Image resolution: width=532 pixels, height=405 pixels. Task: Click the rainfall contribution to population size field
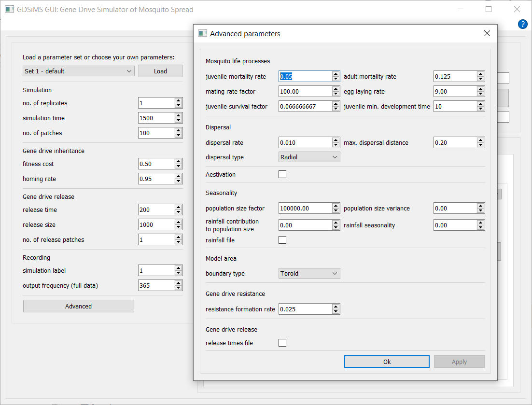(305, 225)
